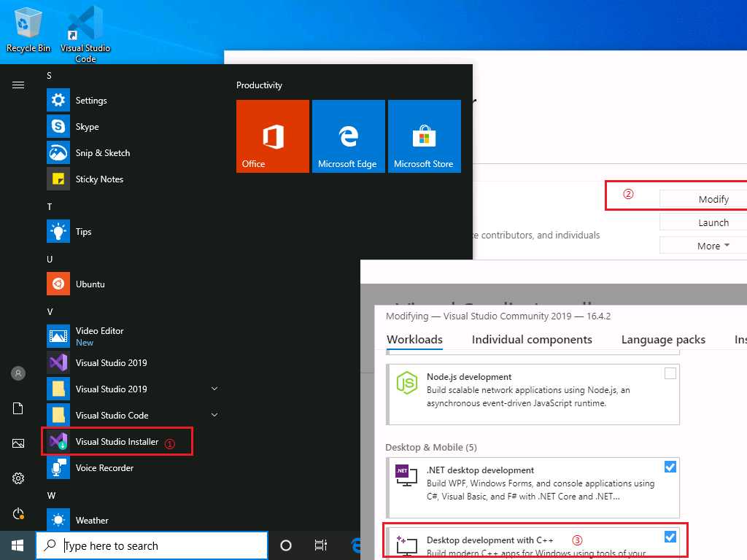Launch Skype from its app icon
The height and width of the screenshot is (560, 747).
pyautogui.click(x=58, y=126)
